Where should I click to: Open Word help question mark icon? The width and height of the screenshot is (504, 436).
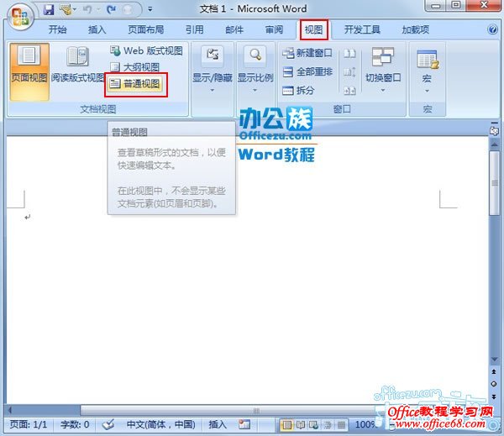pyautogui.click(x=492, y=29)
